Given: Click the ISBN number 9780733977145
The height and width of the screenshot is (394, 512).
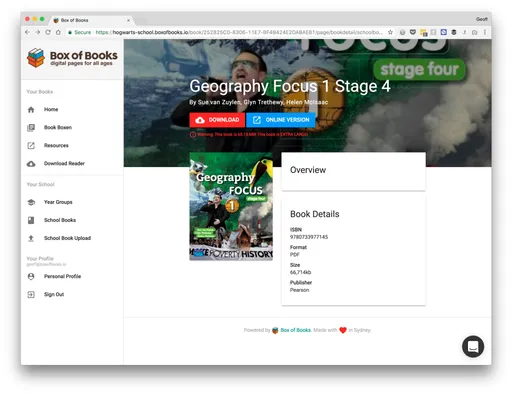Looking at the screenshot, I should click(309, 237).
